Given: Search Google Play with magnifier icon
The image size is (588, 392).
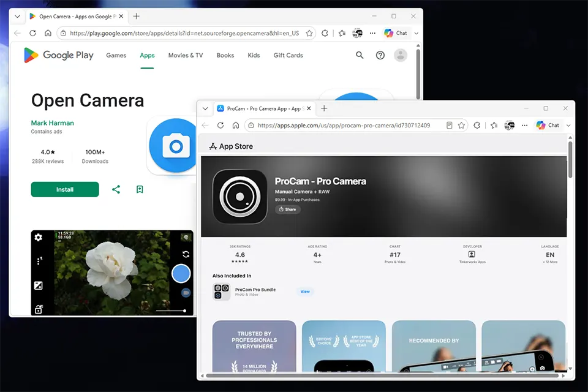Looking at the screenshot, I should [x=360, y=55].
